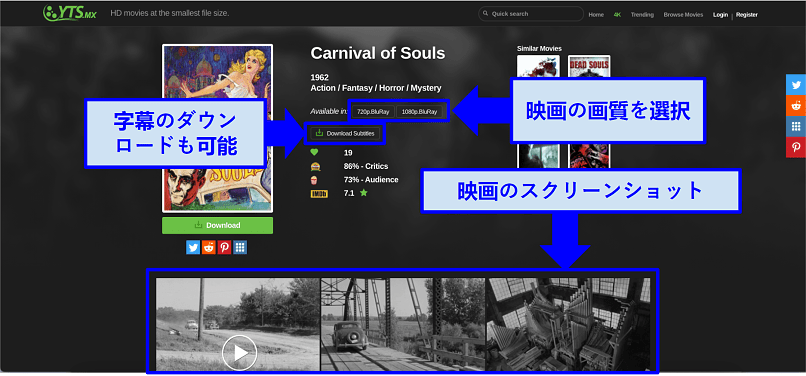Open the Pinterest share icon on right sidebar
Image resolution: width=806 pixels, height=376 pixels.
(796, 148)
